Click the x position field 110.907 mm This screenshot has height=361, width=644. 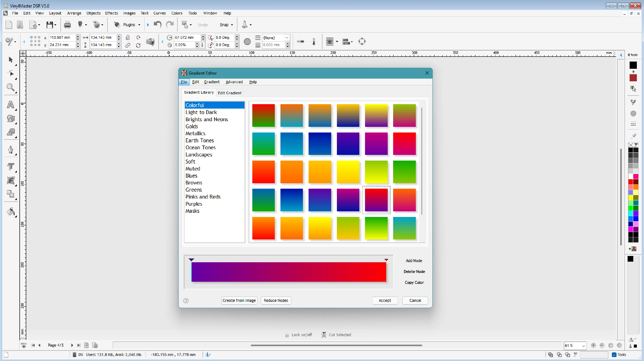click(62, 38)
